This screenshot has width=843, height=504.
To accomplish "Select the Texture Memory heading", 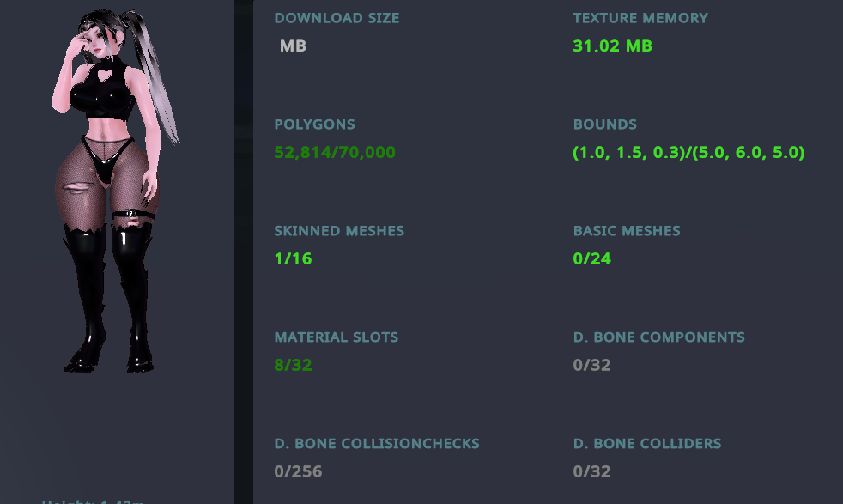I will pos(640,18).
